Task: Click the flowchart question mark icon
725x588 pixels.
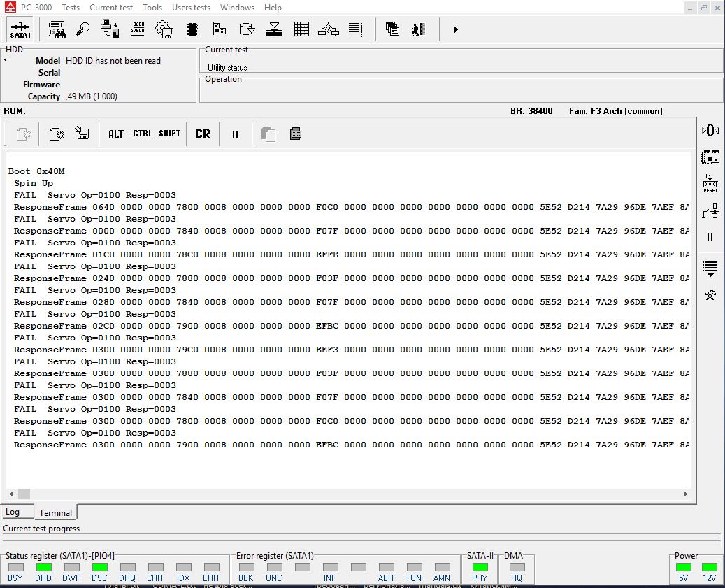Action: pyautogui.click(x=329, y=29)
